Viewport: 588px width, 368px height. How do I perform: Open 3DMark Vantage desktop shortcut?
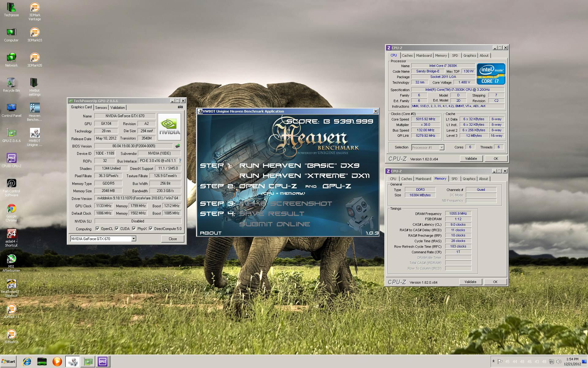(35, 11)
